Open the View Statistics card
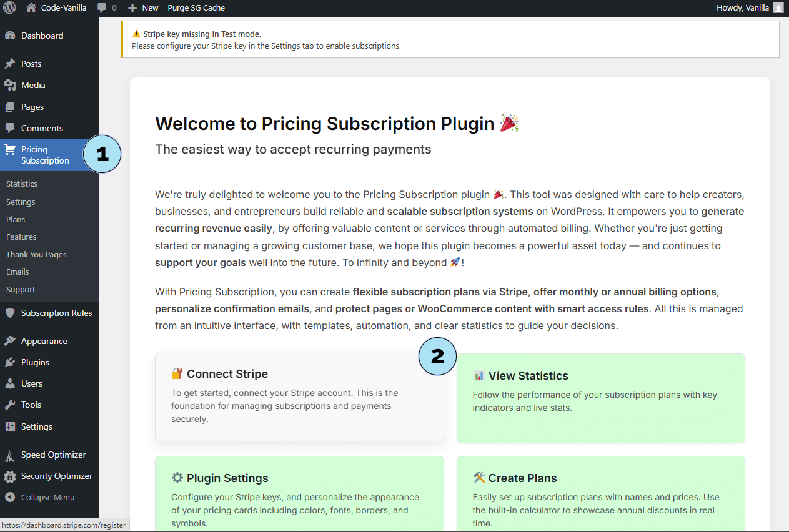Screen dimensions: 789x532 pyautogui.click(x=600, y=398)
